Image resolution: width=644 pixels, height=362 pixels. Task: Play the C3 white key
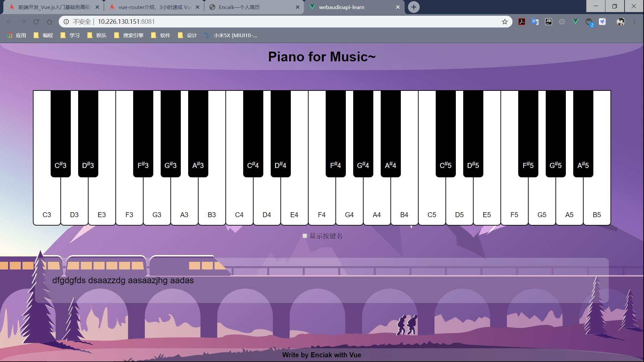pyautogui.click(x=47, y=201)
